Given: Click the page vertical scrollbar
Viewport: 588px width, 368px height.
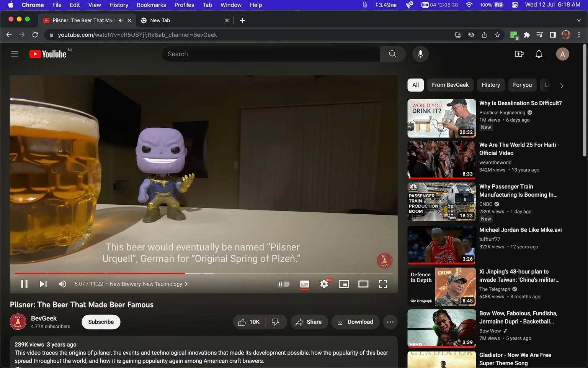Looking at the screenshot, I should tap(585, 101).
